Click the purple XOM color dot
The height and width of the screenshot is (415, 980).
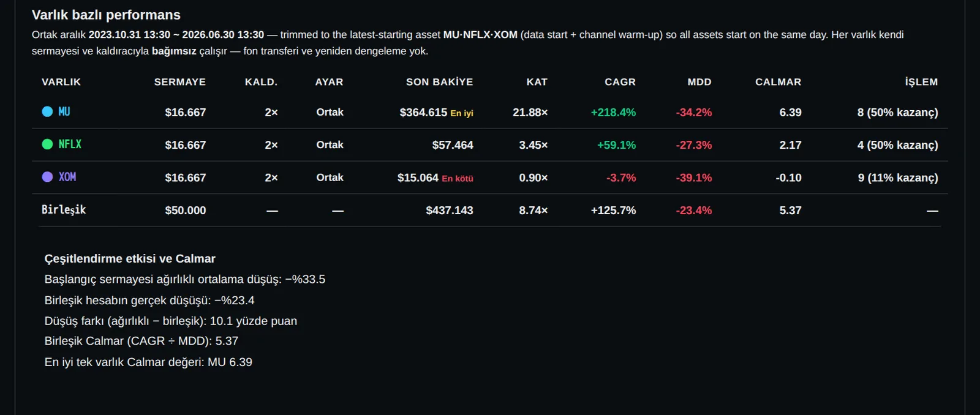click(47, 176)
